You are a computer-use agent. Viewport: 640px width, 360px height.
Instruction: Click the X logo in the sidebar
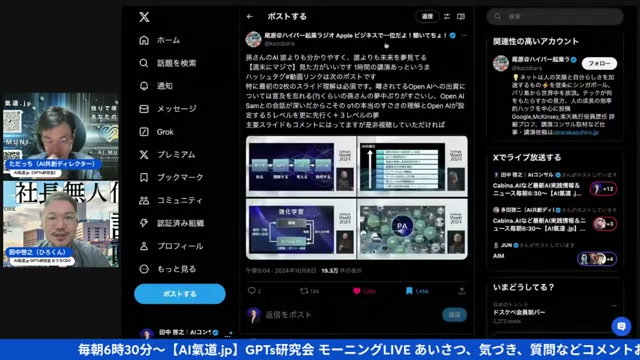click(144, 17)
